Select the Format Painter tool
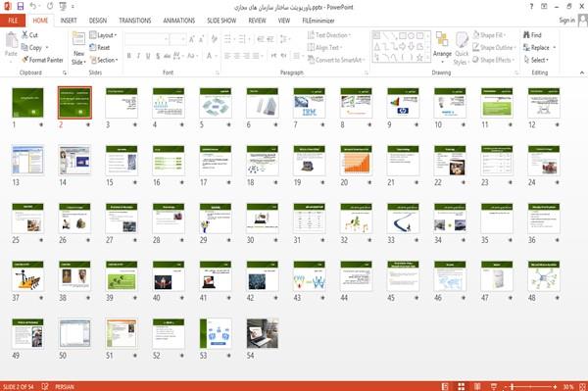 click(42, 60)
